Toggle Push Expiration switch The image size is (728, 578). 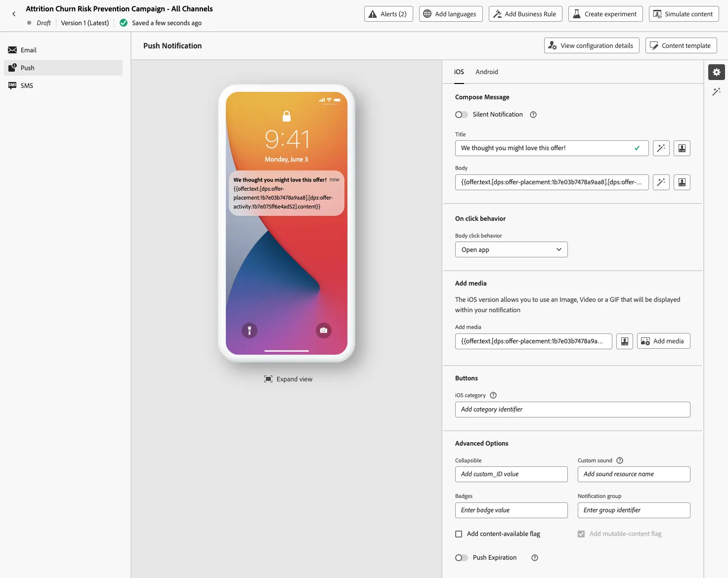(x=461, y=558)
